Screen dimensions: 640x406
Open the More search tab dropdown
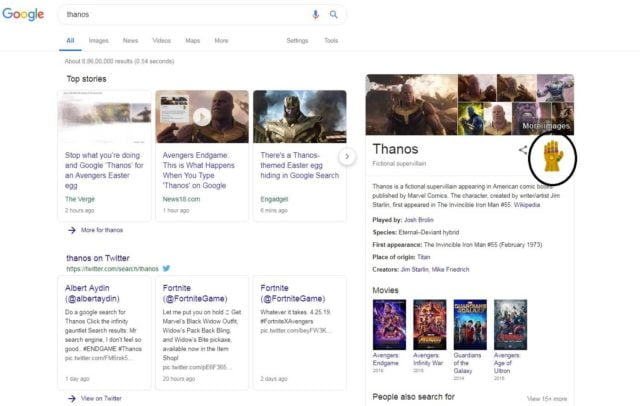point(221,41)
